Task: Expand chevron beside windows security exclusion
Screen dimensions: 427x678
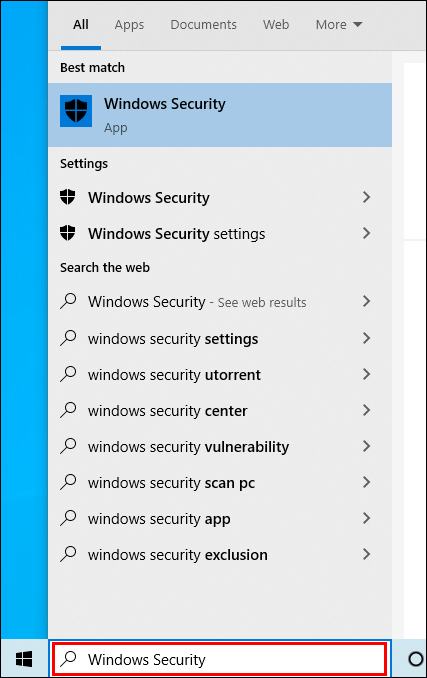Action: 366,554
